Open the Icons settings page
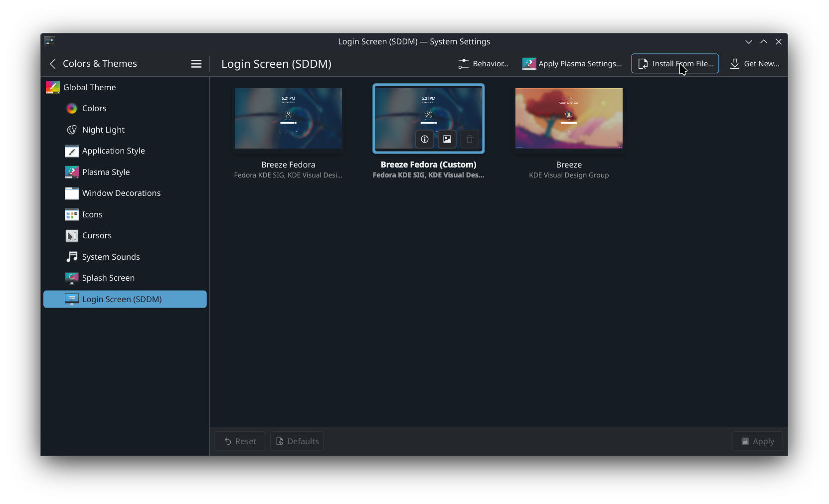The width and height of the screenshot is (829, 504). (x=125, y=214)
